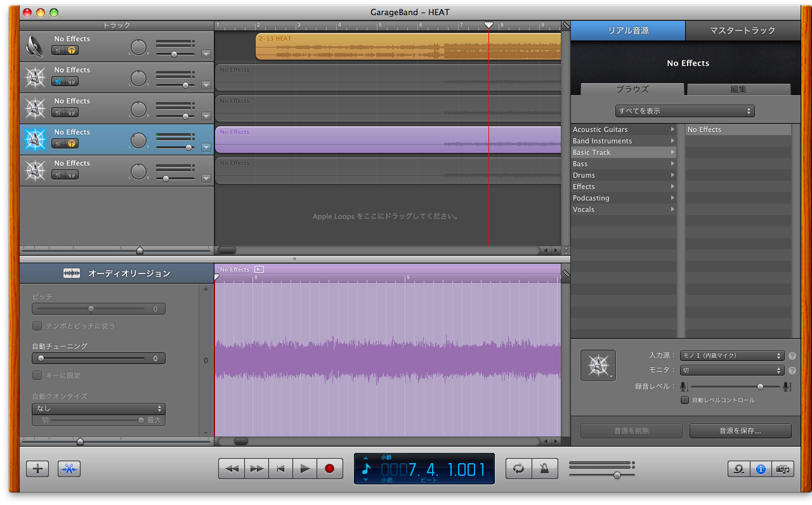Viewport: 812px width, 505px height.
Task: Add a new track with the plus button
Action: tap(37, 469)
